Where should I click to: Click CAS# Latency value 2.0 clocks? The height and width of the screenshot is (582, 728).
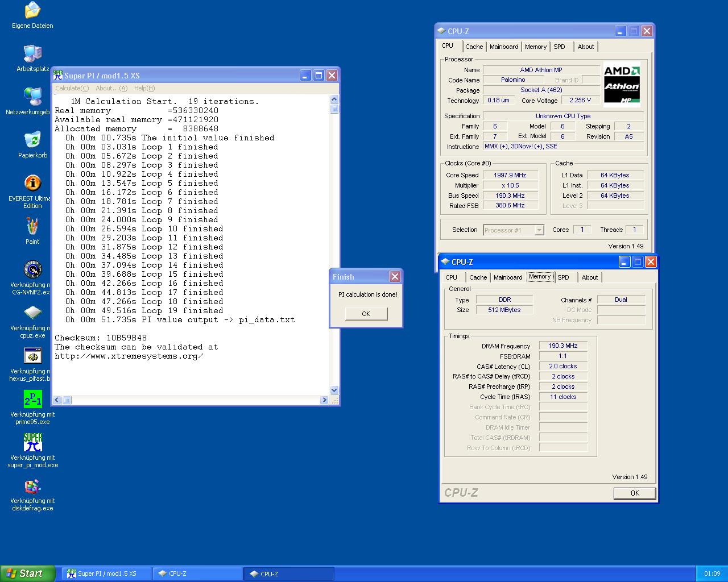click(x=563, y=366)
